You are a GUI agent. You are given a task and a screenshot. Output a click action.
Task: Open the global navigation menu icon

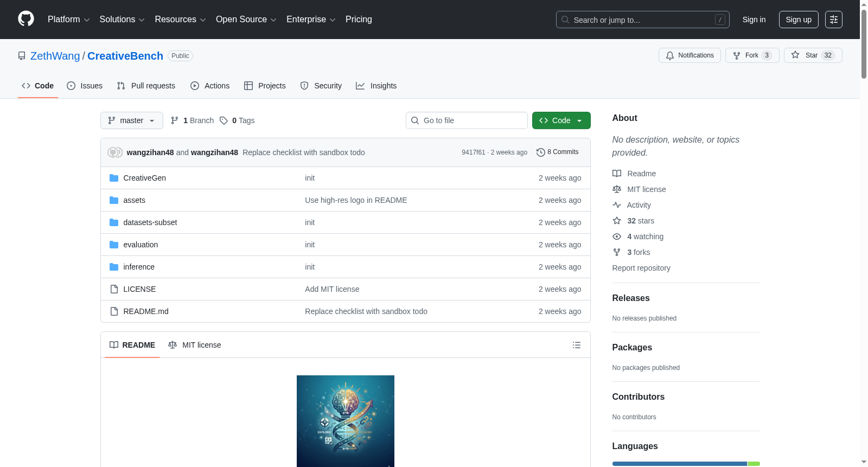point(834,20)
